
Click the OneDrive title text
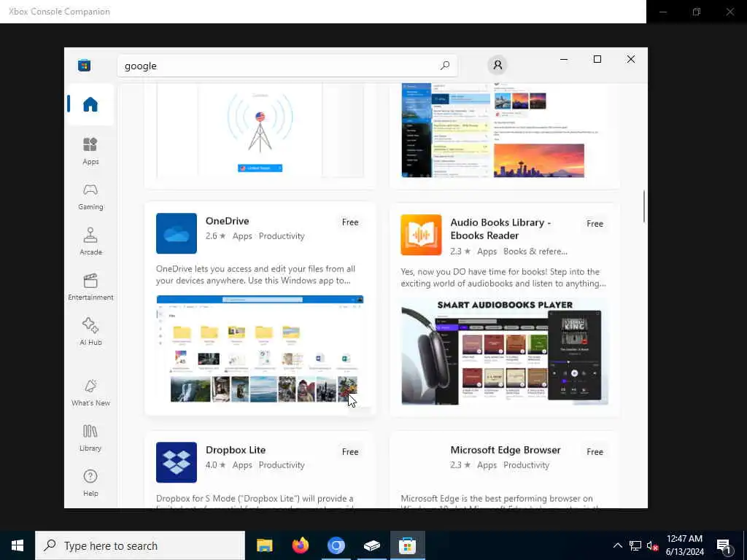pyautogui.click(x=228, y=221)
